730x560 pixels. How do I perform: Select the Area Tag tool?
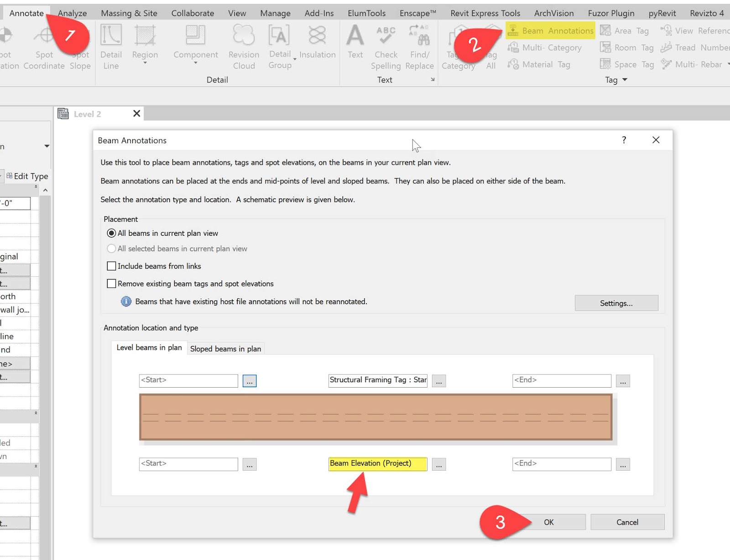(625, 31)
